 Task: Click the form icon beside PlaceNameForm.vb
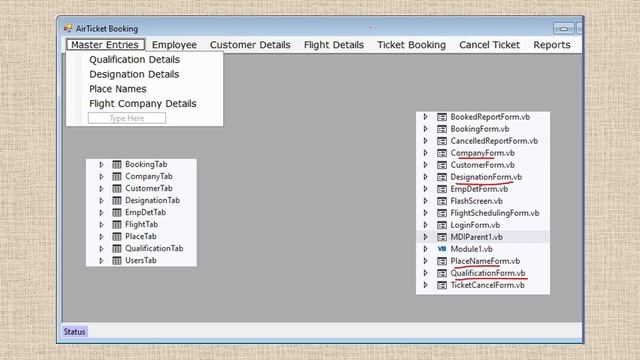point(442,261)
